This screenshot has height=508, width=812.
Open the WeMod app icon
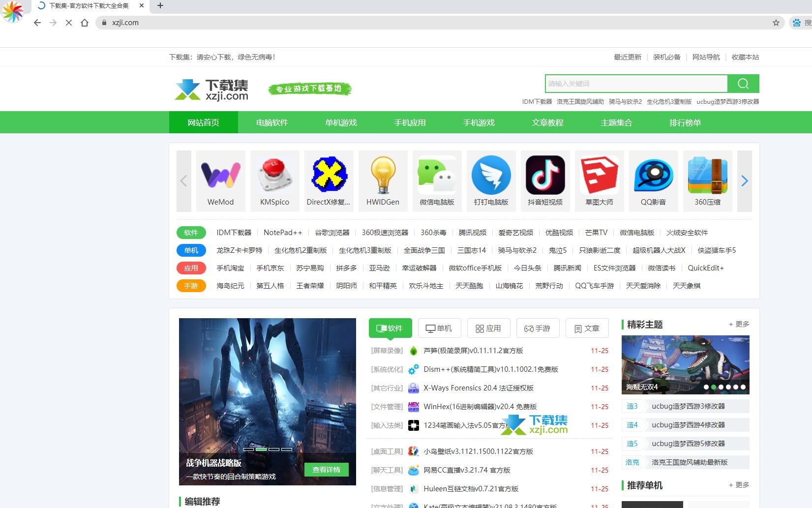click(220, 176)
